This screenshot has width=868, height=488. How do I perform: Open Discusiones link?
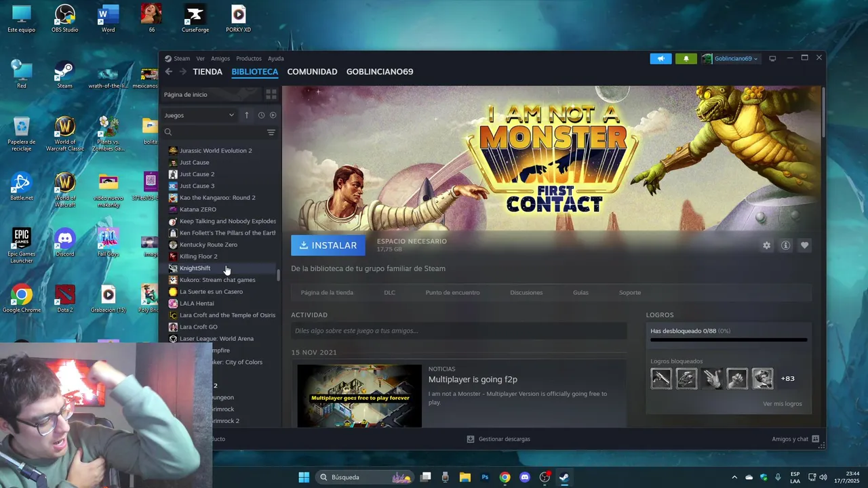point(526,293)
